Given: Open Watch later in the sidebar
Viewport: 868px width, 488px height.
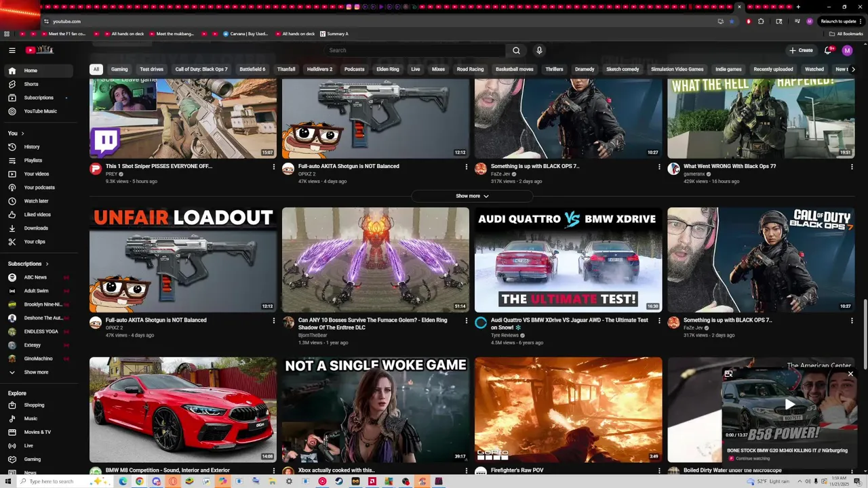Looking at the screenshot, I should click(x=37, y=201).
